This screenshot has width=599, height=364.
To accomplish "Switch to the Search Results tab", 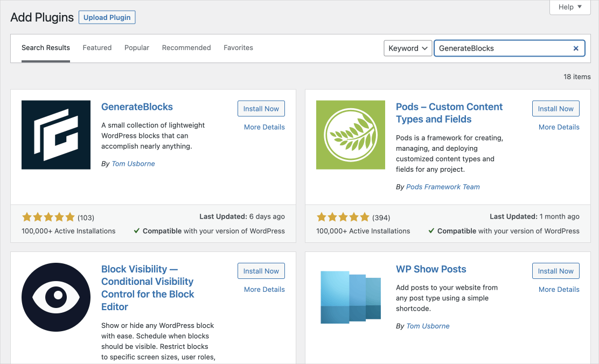I will coord(46,48).
